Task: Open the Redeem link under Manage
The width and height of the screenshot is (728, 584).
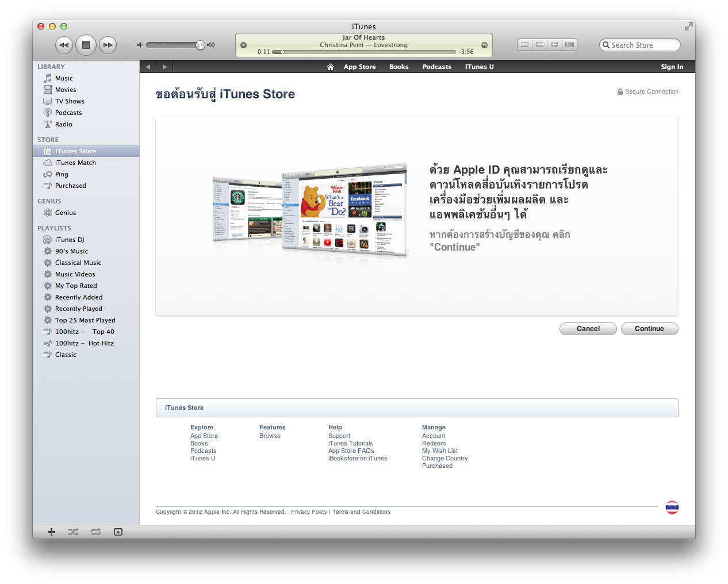Action: click(x=434, y=444)
